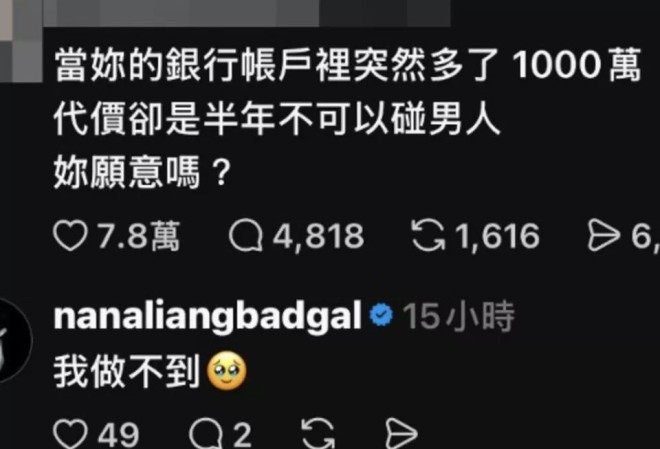Open the original poster's avatar
The height and width of the screenshot is (449, 660).
tap(21, 41)
